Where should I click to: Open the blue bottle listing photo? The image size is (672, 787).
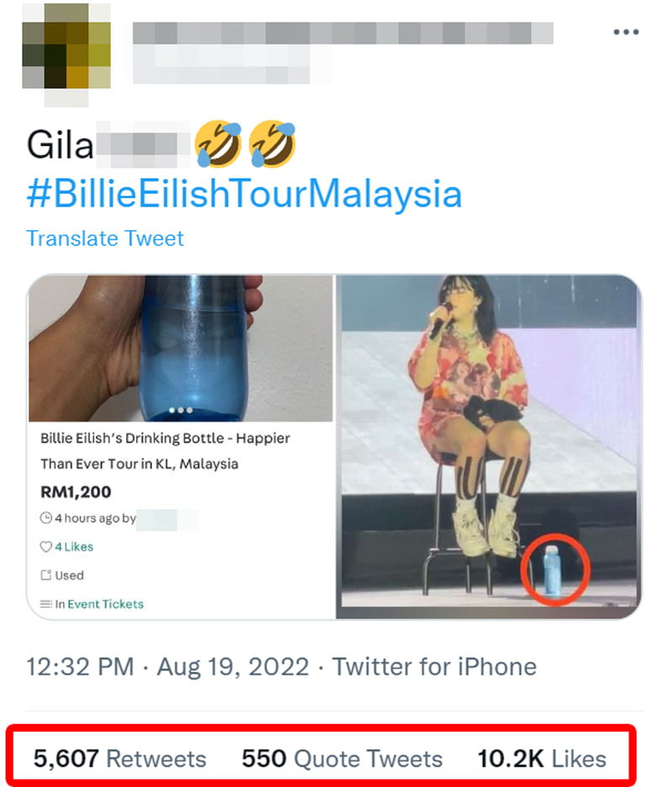pyautogui.click(x=181, y=349)
